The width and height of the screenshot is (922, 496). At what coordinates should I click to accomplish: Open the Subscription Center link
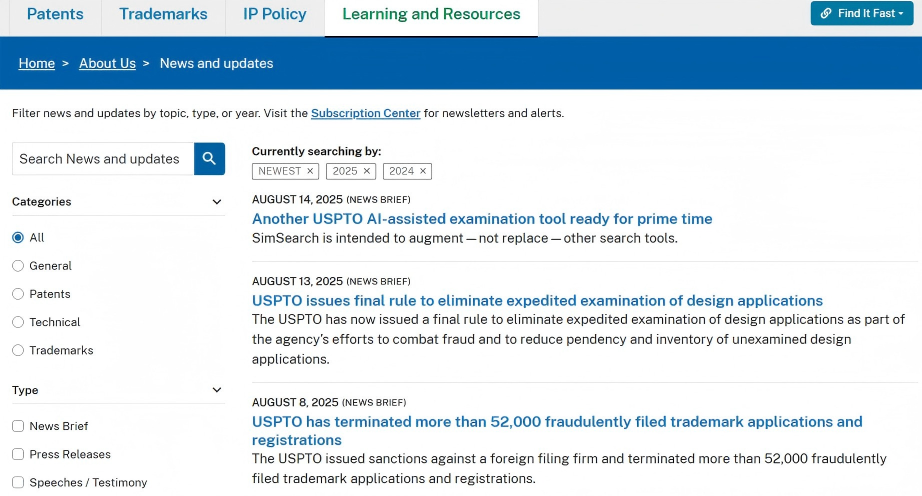tap(365, 113)
